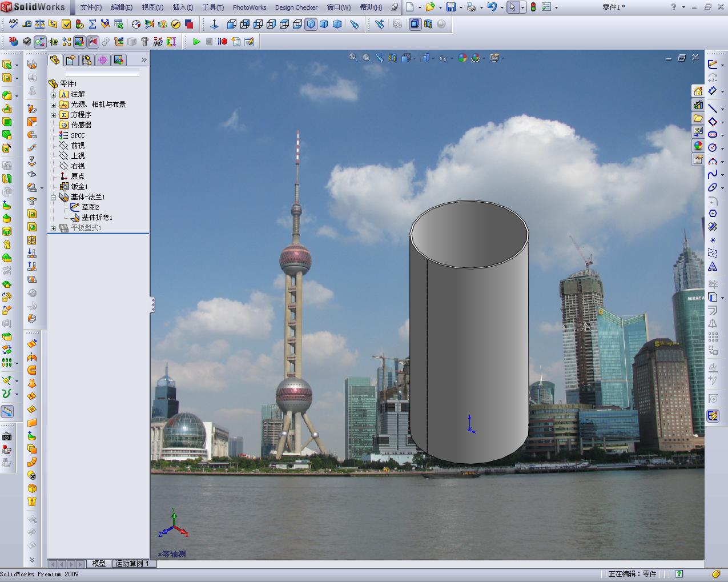
Task: Open the Design Checker menu
Action: click(296, 7)
